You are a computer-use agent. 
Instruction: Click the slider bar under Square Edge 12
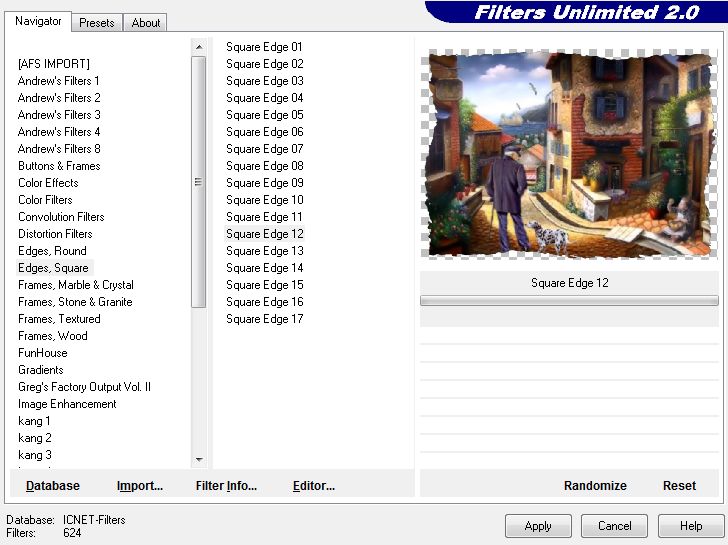coord(568,300)
